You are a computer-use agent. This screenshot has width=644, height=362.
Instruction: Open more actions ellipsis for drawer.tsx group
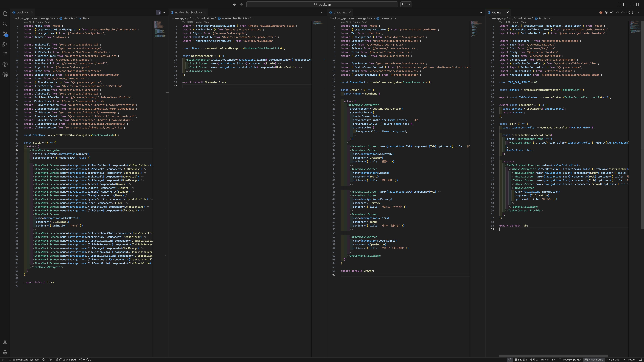coord(480,12)
